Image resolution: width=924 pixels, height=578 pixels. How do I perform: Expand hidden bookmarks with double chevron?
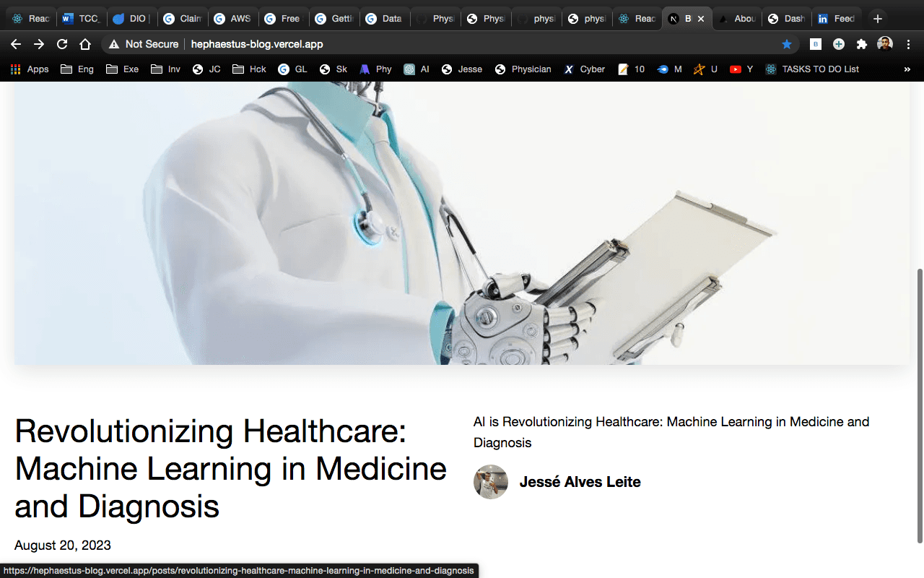[x=907, y=69]
